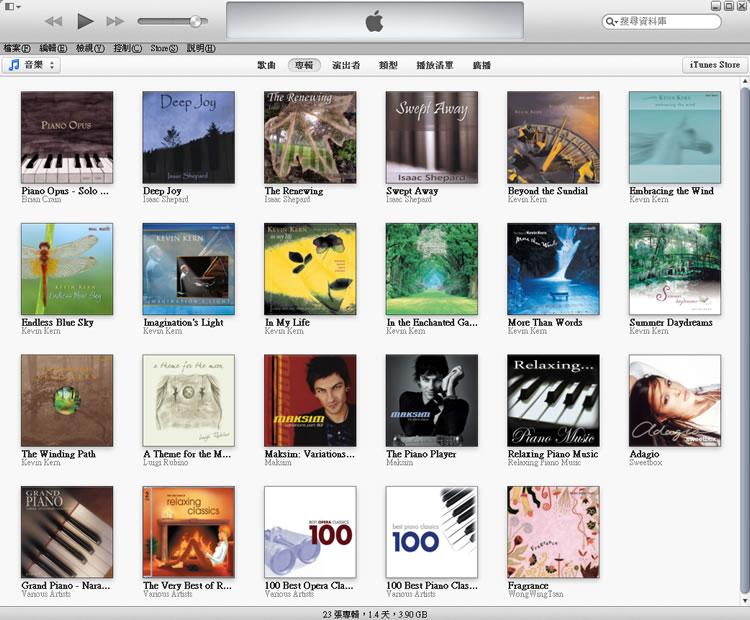Click the vertical scrollbar thumb
The image size is (750, 620).
tap(744, 339)
